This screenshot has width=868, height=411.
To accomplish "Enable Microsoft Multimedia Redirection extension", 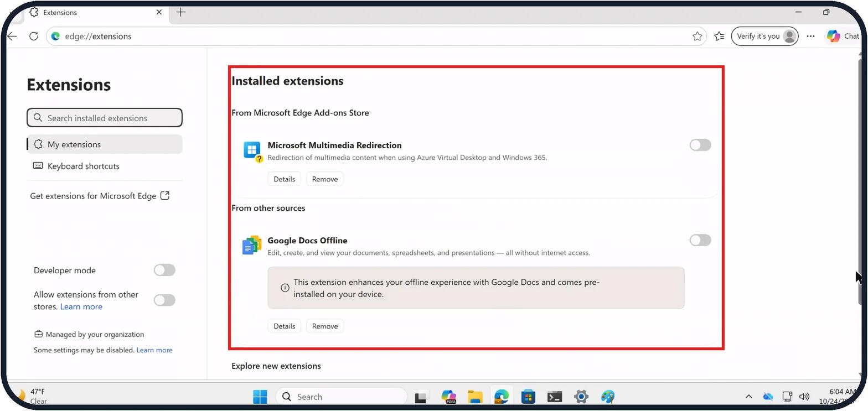I will point(700,145).
